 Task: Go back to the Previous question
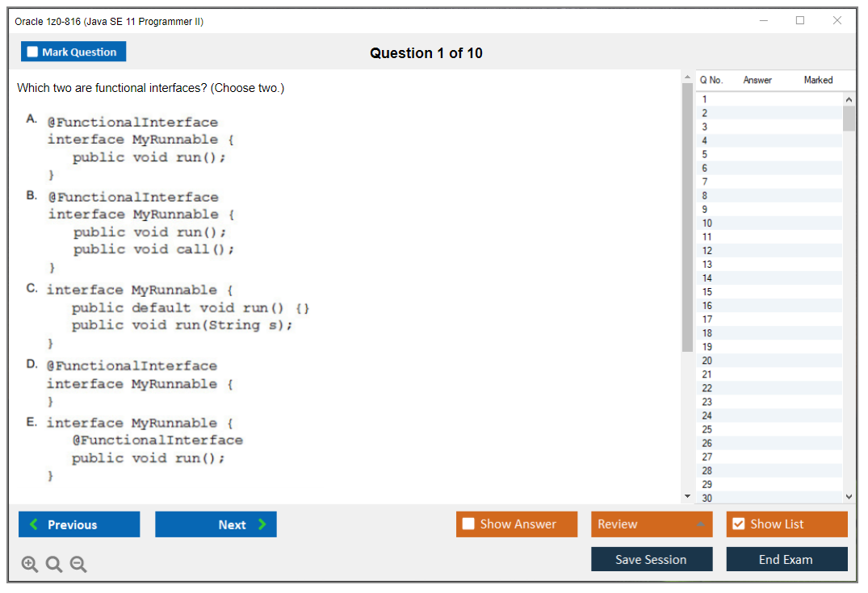[x=79, y=524]
